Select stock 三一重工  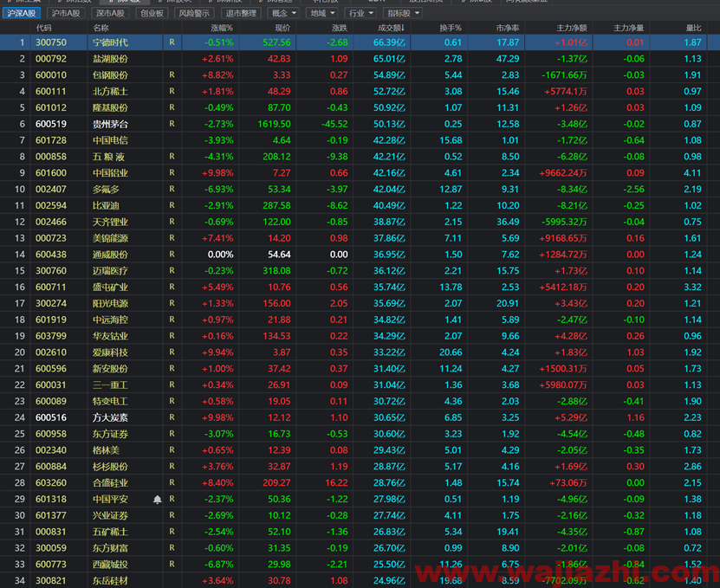(x=110, y=384)
